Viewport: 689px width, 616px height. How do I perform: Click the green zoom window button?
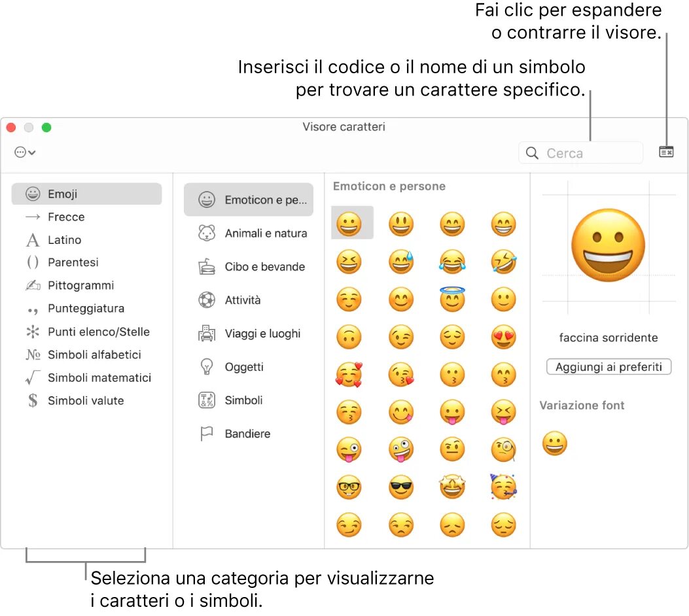[x=46, y=128]
